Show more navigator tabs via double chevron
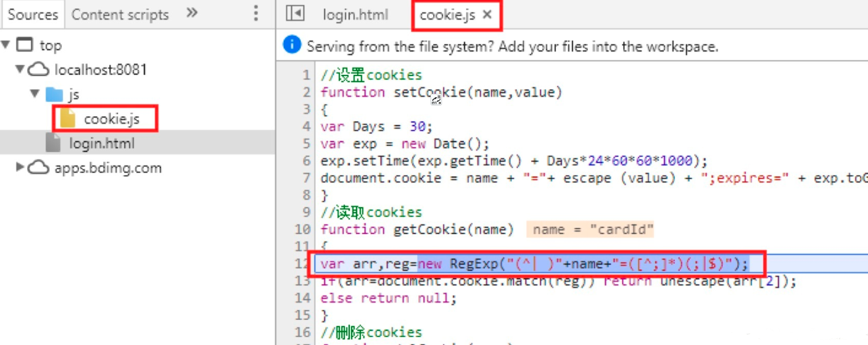The width and height of the screenshot is (868, 345). tap(192, 13)
